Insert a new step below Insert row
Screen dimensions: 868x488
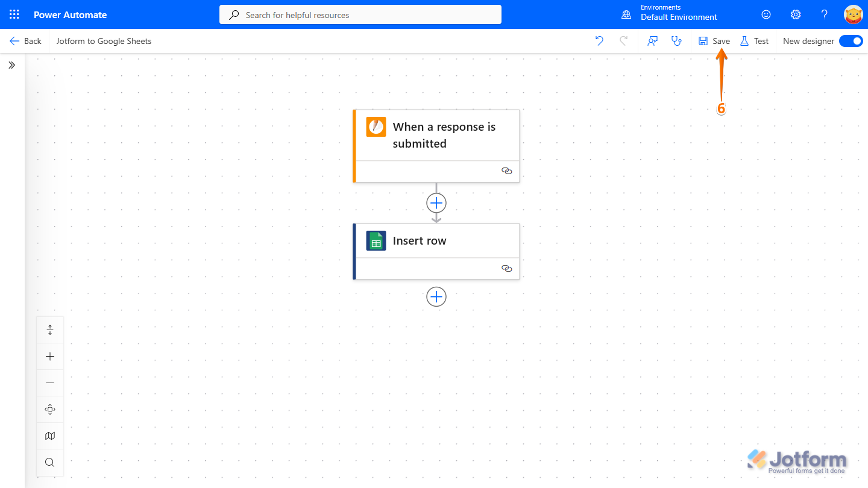click(436, 296)
